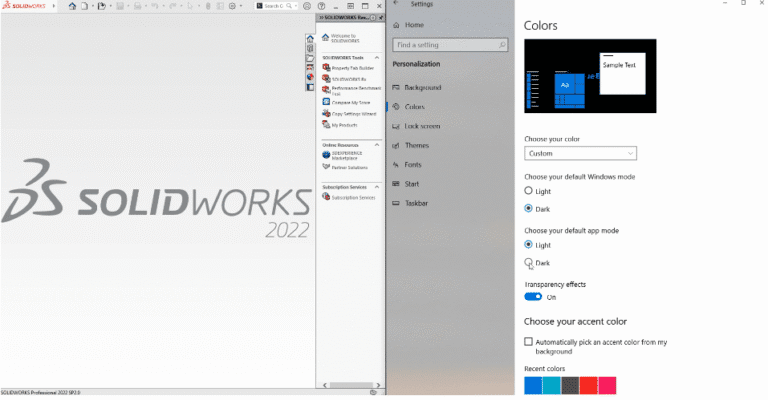Image resolution: width=768 pixels, height=400 pixels.
Task: Collapse the SOLIDWORKS Tools section
Action: click(377, 58)
